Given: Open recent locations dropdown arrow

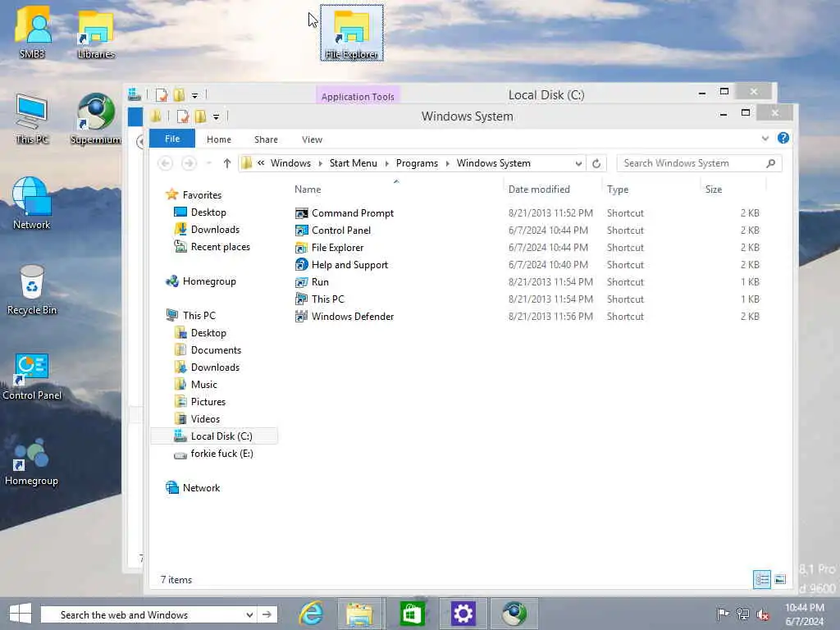Looking at the screenshot, I should 209,163.
